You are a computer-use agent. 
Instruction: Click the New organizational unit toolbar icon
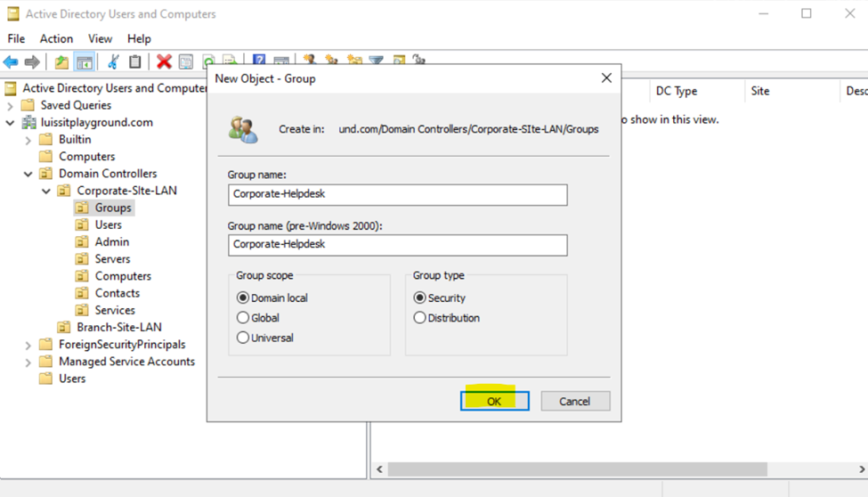pos(354,59)
